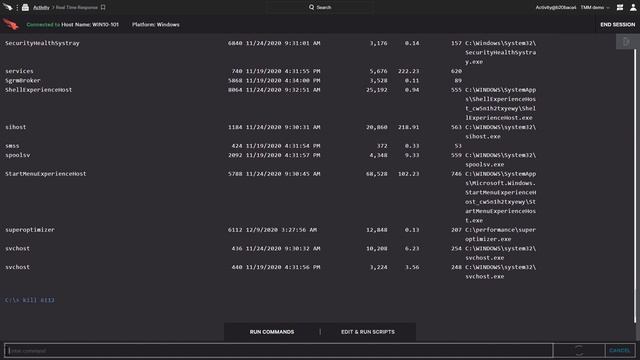Click the account name in top bar
640x360 pixels.
coord(556,7)
